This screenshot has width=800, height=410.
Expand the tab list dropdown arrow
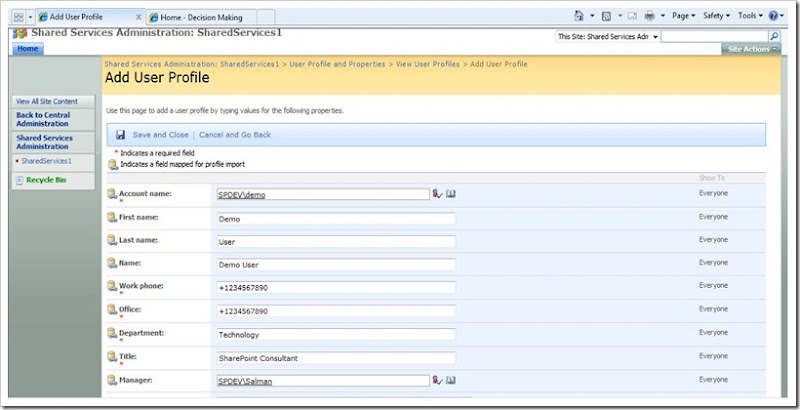pyautogui.click(x=30, y=17)
